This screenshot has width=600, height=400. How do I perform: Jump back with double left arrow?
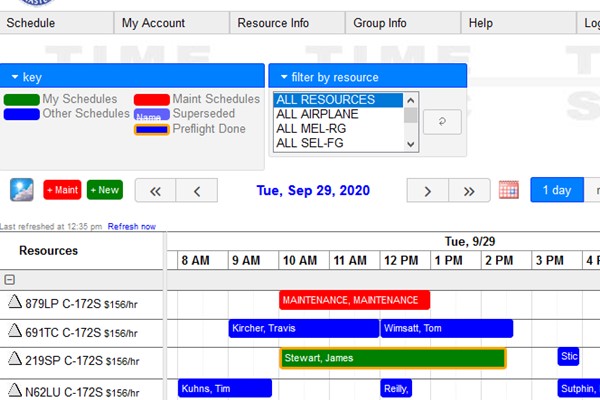point(155,190)
